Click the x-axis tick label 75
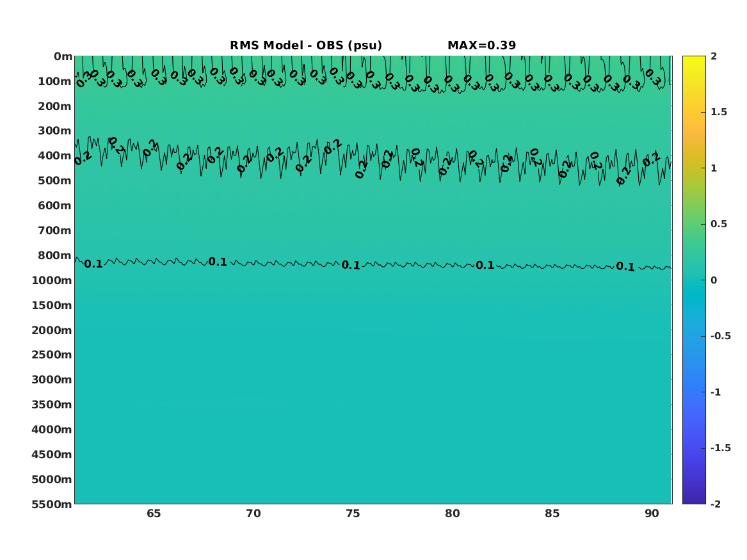The width and height of the screenshot is (747, 560). click(353, 513)
